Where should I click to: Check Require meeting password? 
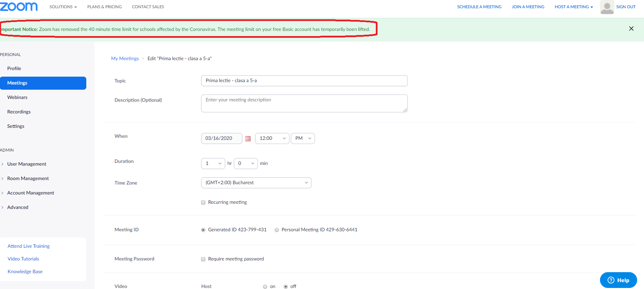coord(203,259)
